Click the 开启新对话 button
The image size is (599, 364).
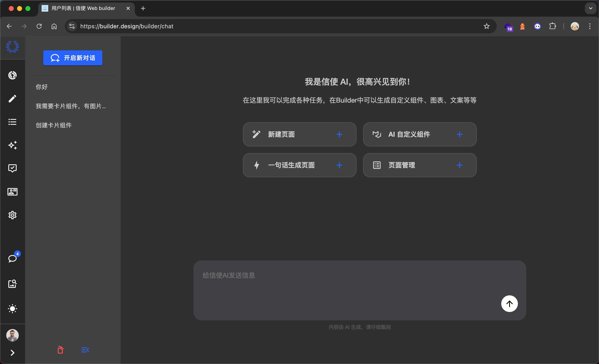point(72,58)
